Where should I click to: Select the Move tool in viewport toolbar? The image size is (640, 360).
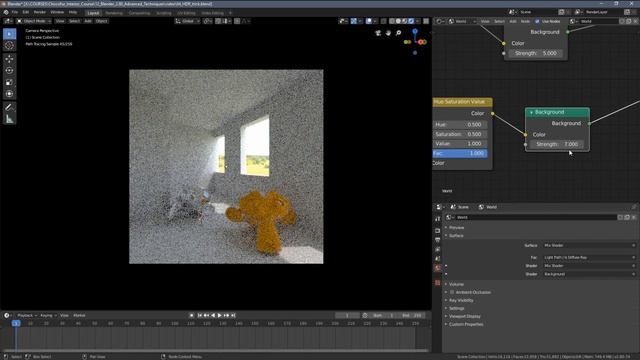[9, 59]
